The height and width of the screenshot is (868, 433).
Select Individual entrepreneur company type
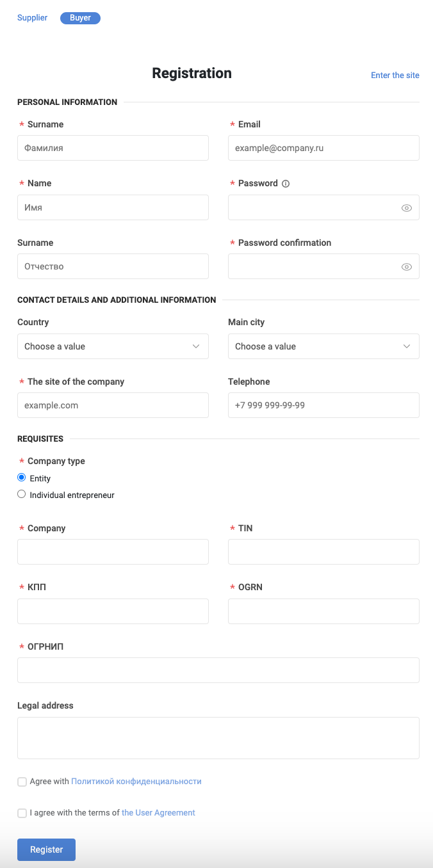coord(22,494)
